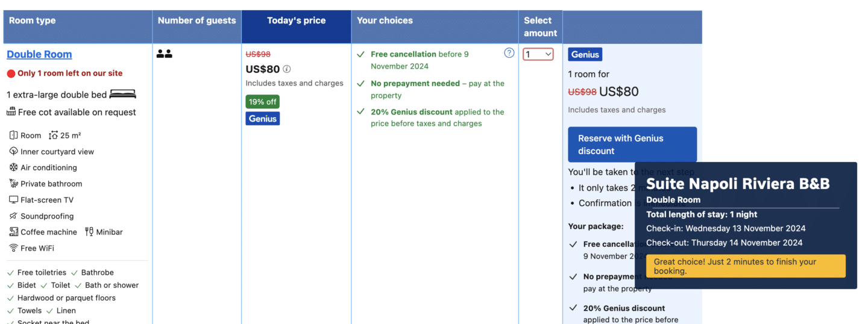Click the extra-large double bed icon
This screenshot has height=324, width=868.
coord(123,95)
